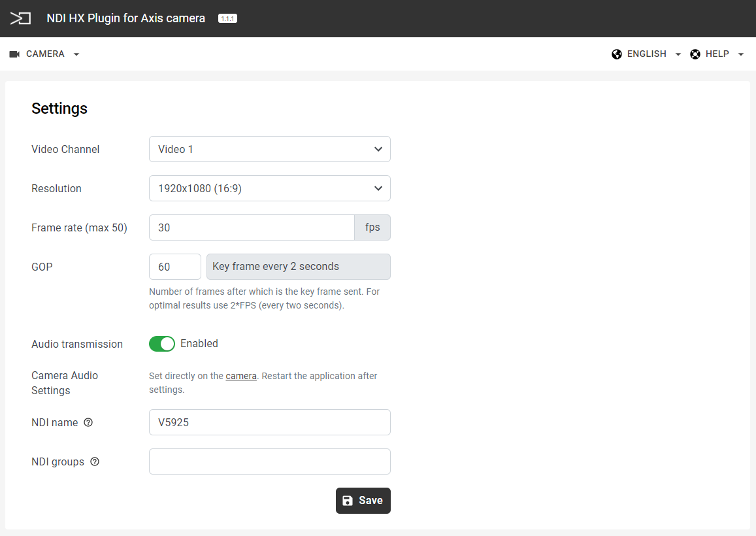Click the camera icon in navigation bar

pyautogui.click(x=14, y=54)
